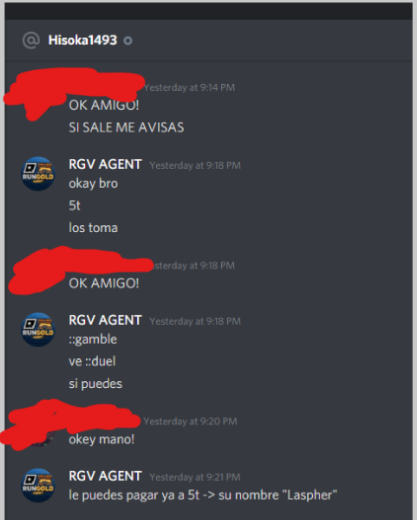417x520 pixels.
Task: Click the @ icon beside Hisoka1493
Action: [31, 40]
